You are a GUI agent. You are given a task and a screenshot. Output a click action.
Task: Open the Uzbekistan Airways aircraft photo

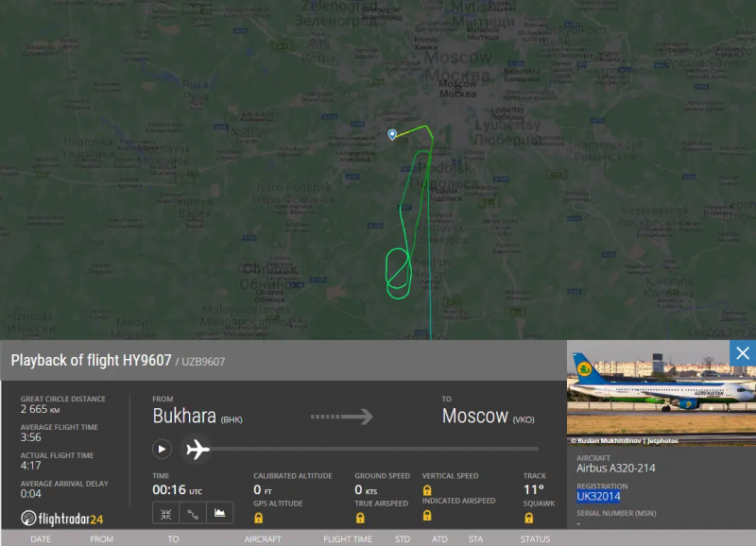tap(661, 393)
